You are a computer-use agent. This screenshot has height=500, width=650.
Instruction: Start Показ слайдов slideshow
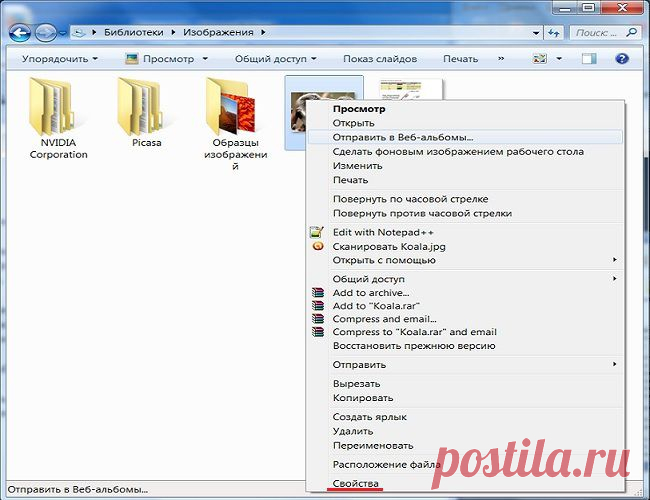click(380, 59)
